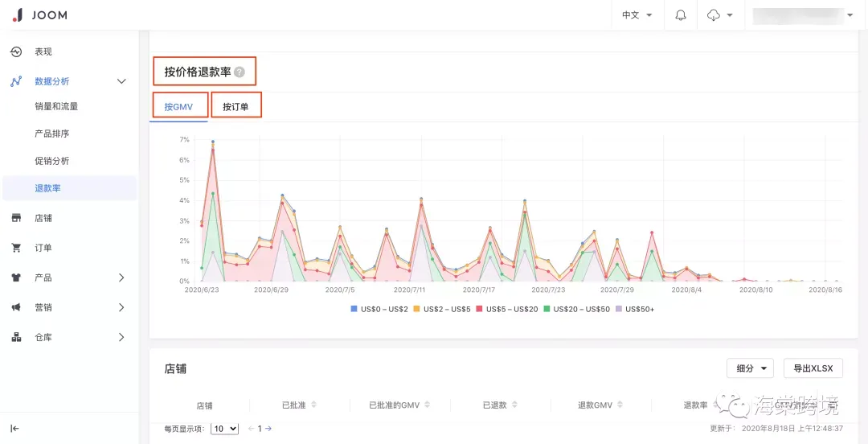This screenshot has height=444, width=868.
Task: Toggle US$50+ legend series
Action: point(634,309)
